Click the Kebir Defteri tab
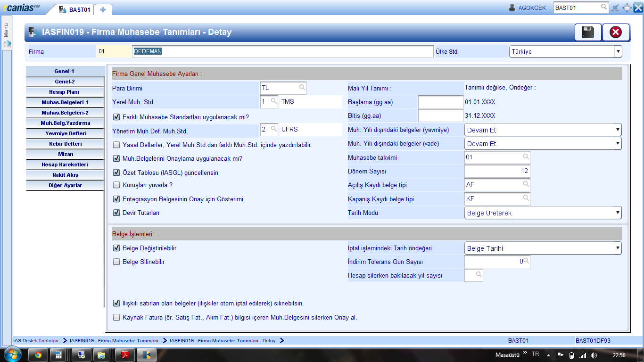The height and width of the screenshot is (362, 644). (65, 144)
